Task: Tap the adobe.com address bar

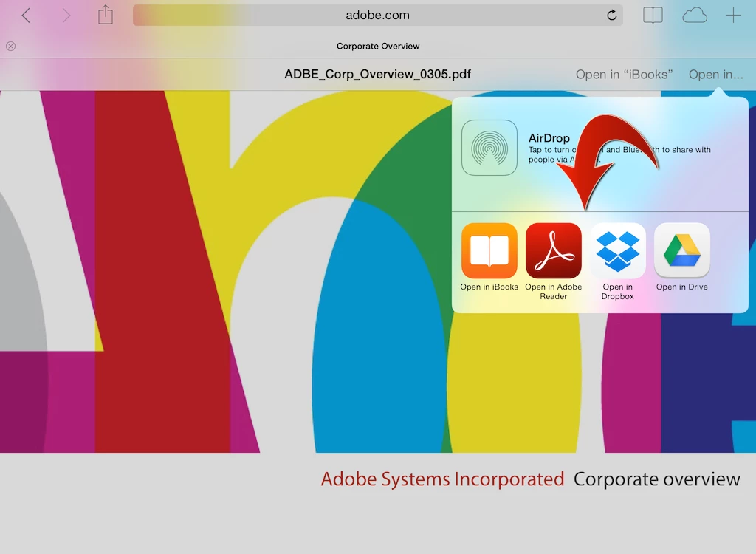Action: (377, 15)
